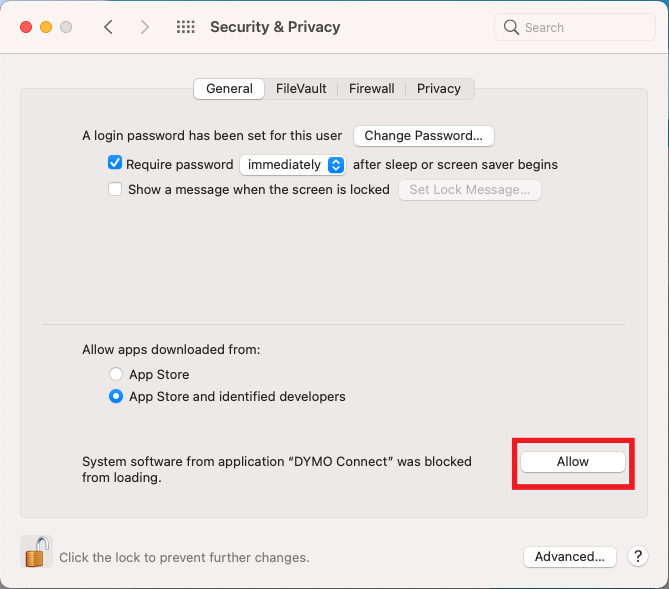669x589 pixels.
Task: Uncheck the Require password checkbox
Action: (115, 163)
